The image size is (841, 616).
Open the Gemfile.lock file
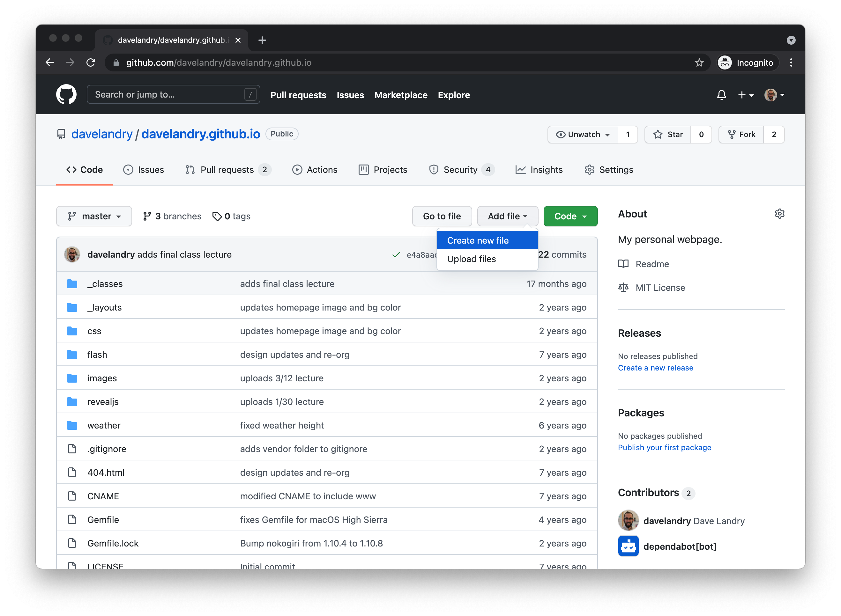(113, 543)
